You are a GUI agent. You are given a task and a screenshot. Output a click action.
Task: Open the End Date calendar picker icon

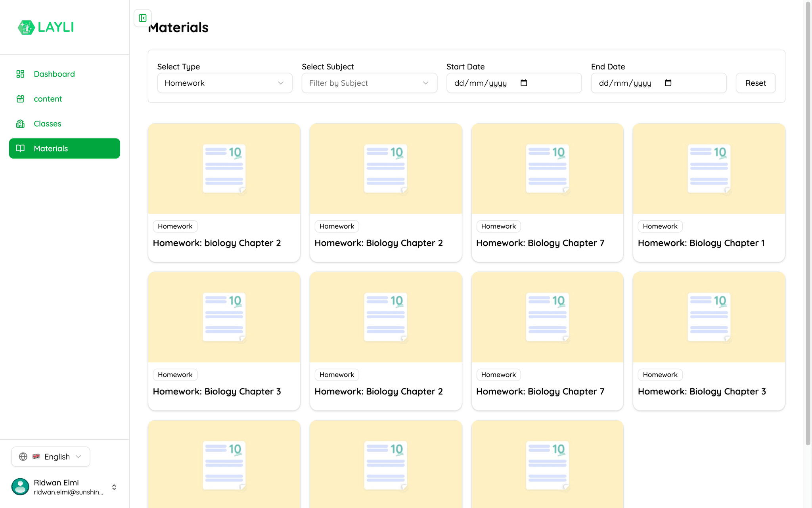tap(668, 83)
